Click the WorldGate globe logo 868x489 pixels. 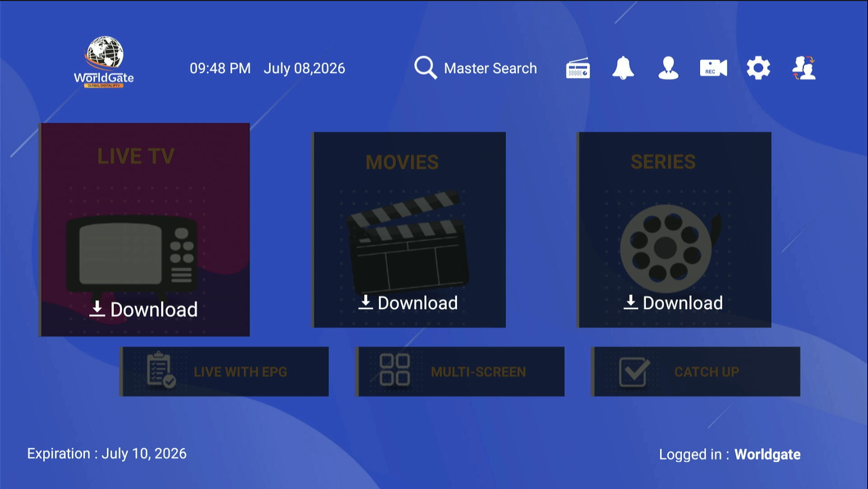click(x=104, y=62)
